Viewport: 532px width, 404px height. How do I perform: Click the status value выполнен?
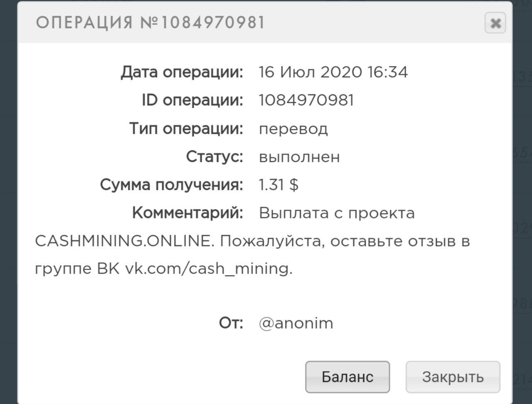[x=299, y=157]
